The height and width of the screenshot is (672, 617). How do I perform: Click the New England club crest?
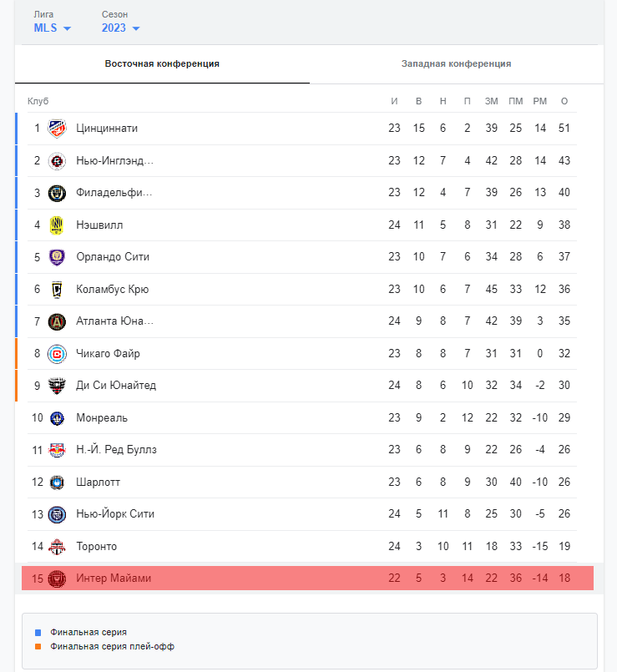pos(57,161)
